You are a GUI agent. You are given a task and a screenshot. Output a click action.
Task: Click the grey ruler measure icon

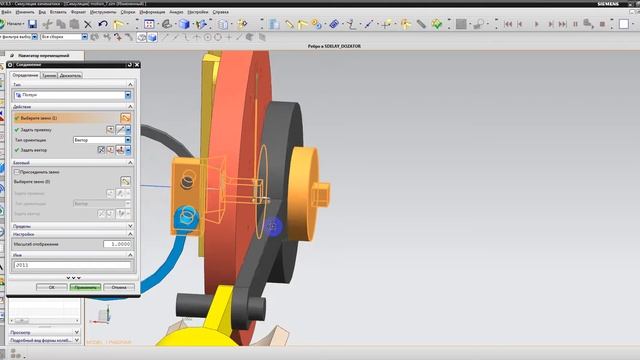click(421, 24)
